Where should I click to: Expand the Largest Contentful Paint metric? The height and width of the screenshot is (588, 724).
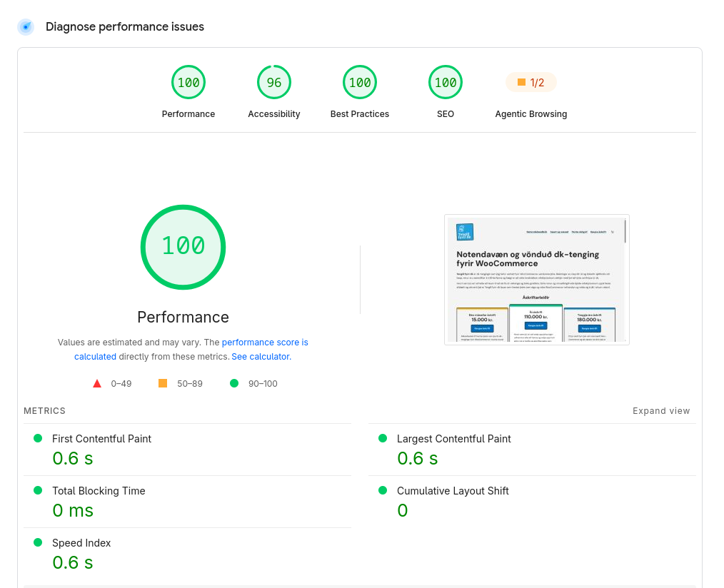coord(532,450)
